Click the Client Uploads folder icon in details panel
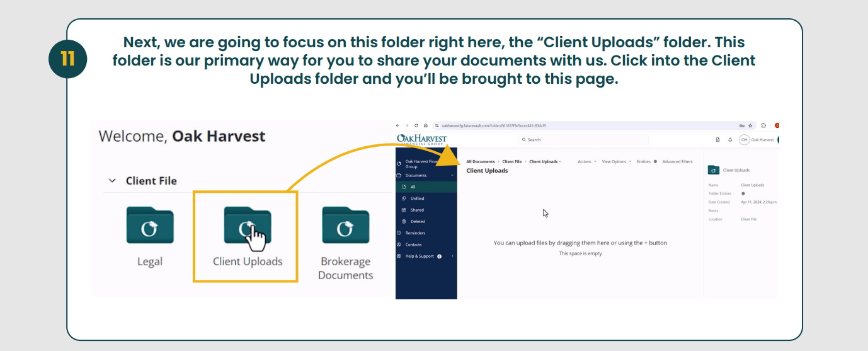 pos(714,170)
